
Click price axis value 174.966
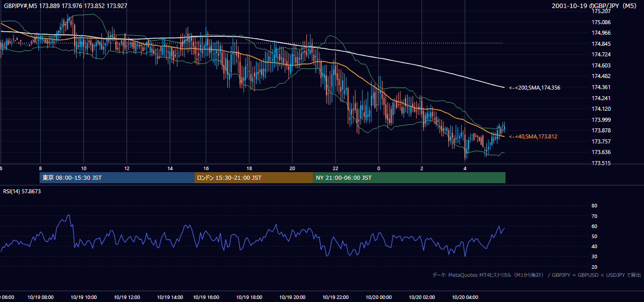pos(601,33)
